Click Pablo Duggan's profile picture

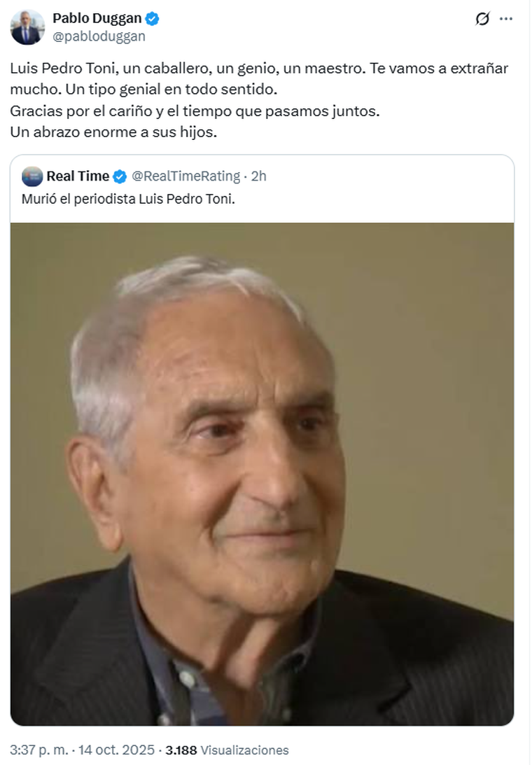pos(27,27)
